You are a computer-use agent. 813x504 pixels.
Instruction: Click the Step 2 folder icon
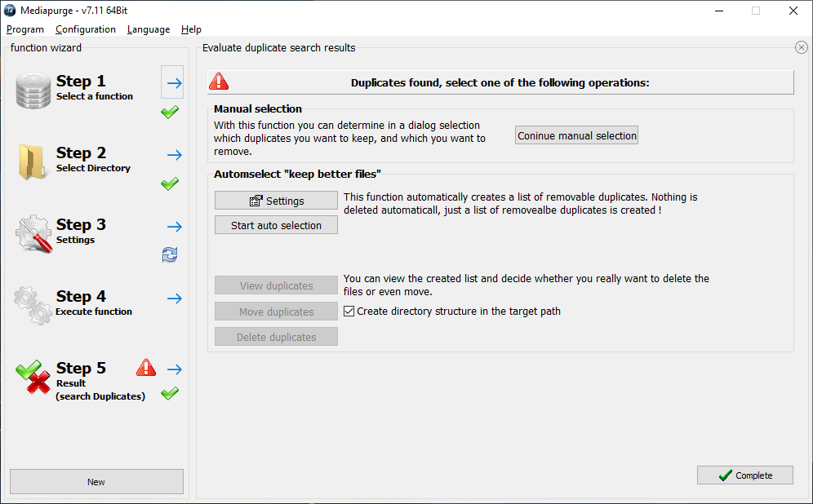pyautogui.click(x=32, y=162)
